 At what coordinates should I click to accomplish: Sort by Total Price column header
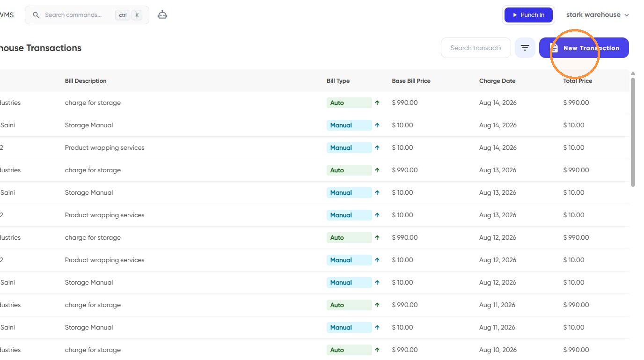coord(578,81)
